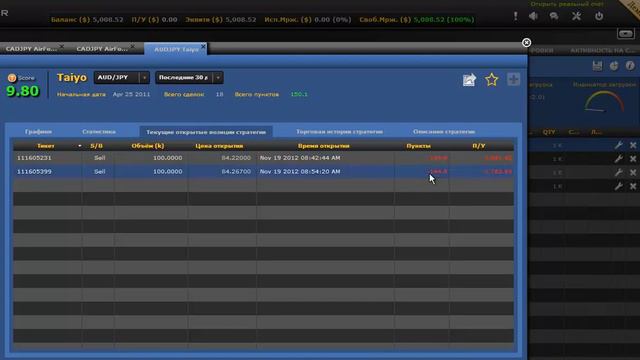Open settings with the crossed tools icon
Image resolution: width=640 pixels, height=360 pixels.
pos(576,16)
